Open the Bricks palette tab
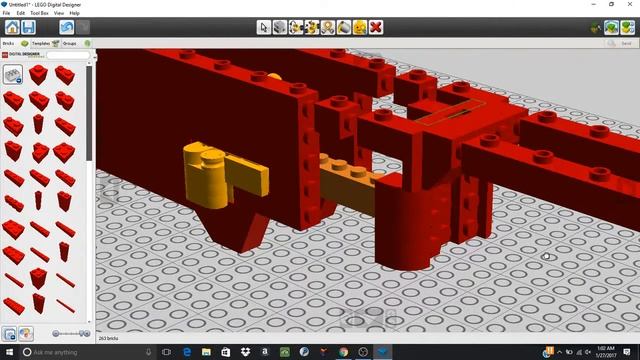Screen dimensions: 640x360 point(15,43)
